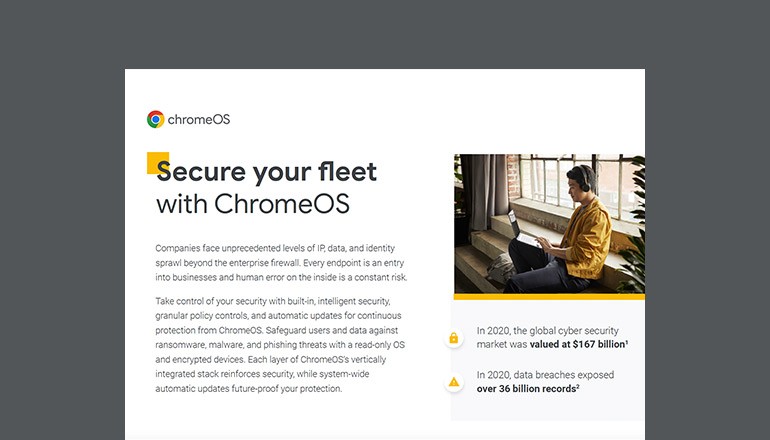Open the photo of man with headphones
770x440 pixels.
click(x=548, y=223)
